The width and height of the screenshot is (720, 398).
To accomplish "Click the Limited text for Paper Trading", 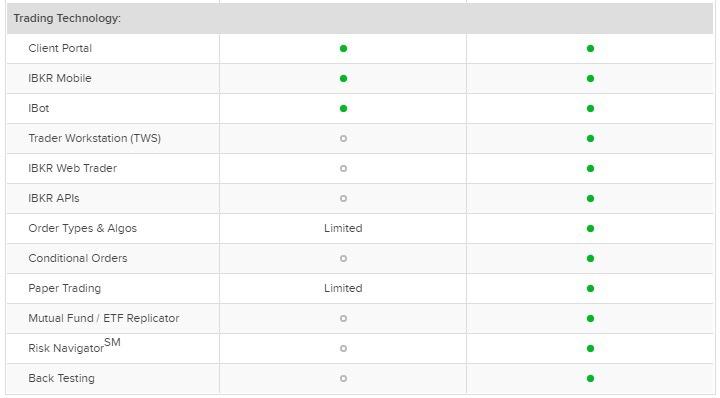I will 343,288.
